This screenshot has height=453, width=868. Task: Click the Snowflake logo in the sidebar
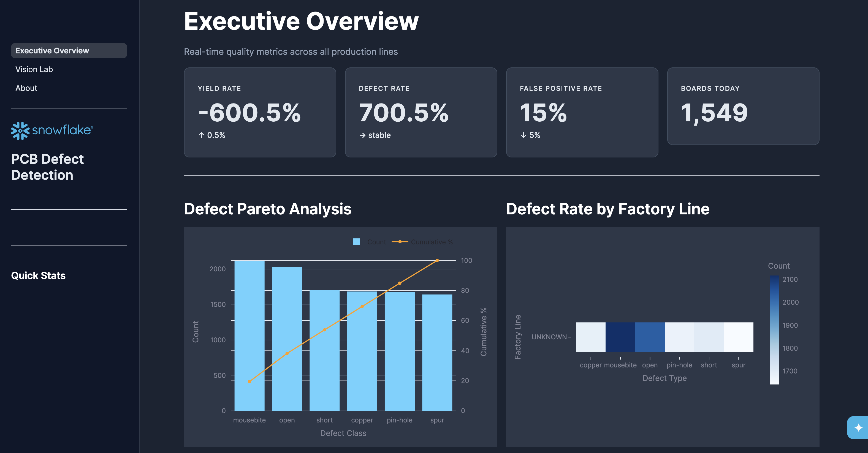pyautogui.click(x=52, y=130)
